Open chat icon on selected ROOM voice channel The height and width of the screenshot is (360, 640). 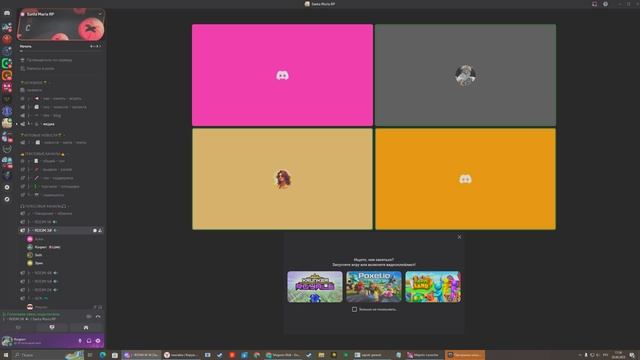pos(95,231)
